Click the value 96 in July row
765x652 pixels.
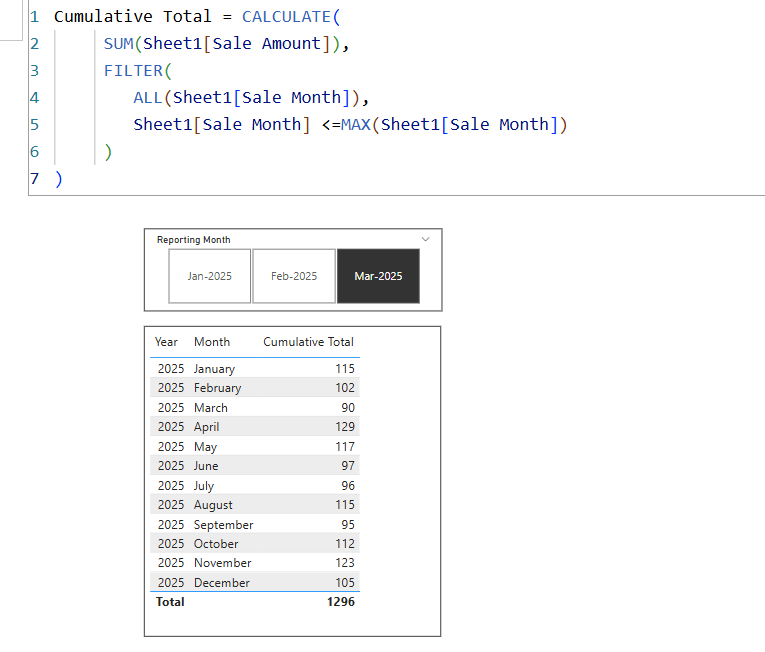click(348, 486)
